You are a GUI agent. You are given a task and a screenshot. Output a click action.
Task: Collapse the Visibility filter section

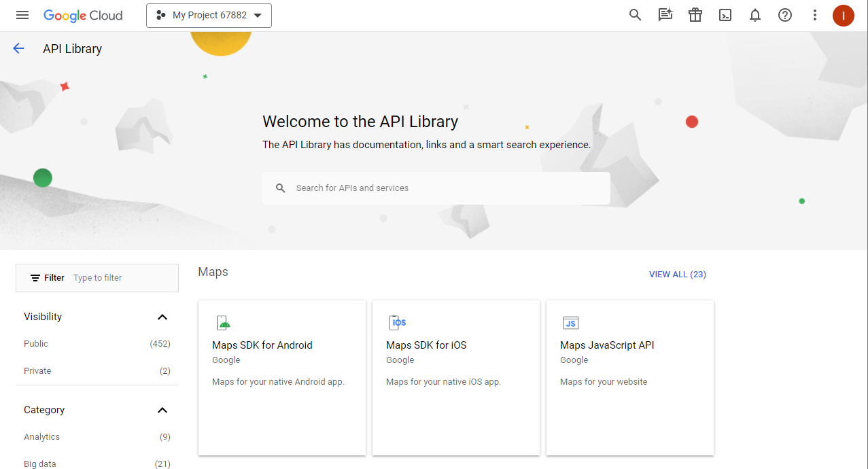click(x=162, y=317)
